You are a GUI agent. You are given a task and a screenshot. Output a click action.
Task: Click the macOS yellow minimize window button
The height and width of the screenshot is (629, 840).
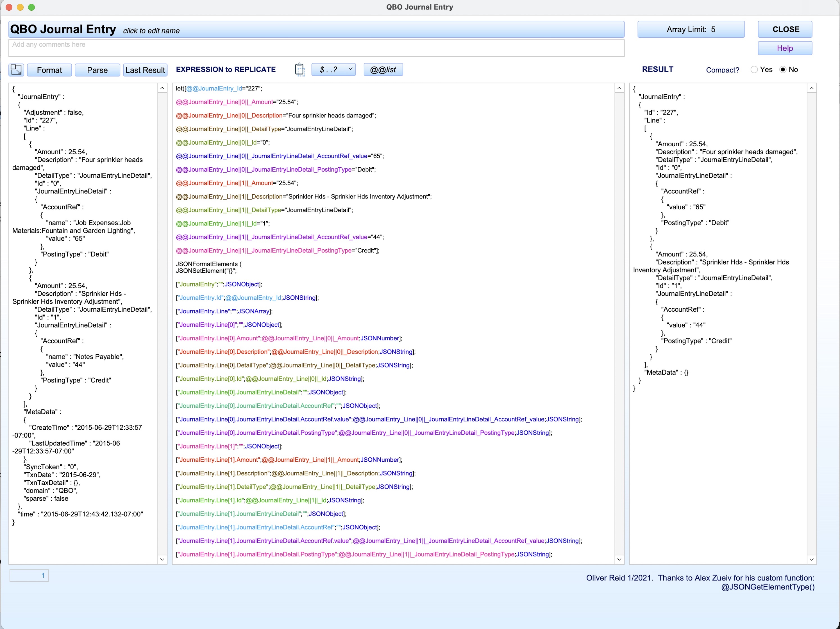(x=21, y=7)
